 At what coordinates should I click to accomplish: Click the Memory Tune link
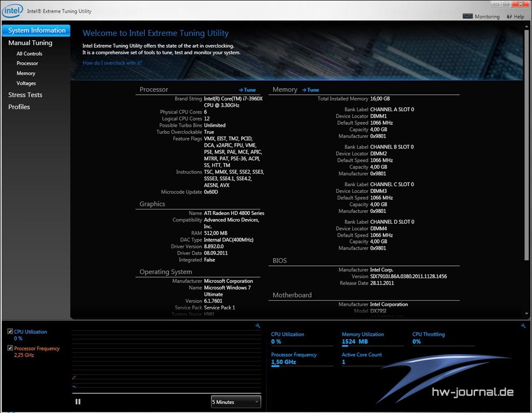pyautogui.click(x=311, y=90)
